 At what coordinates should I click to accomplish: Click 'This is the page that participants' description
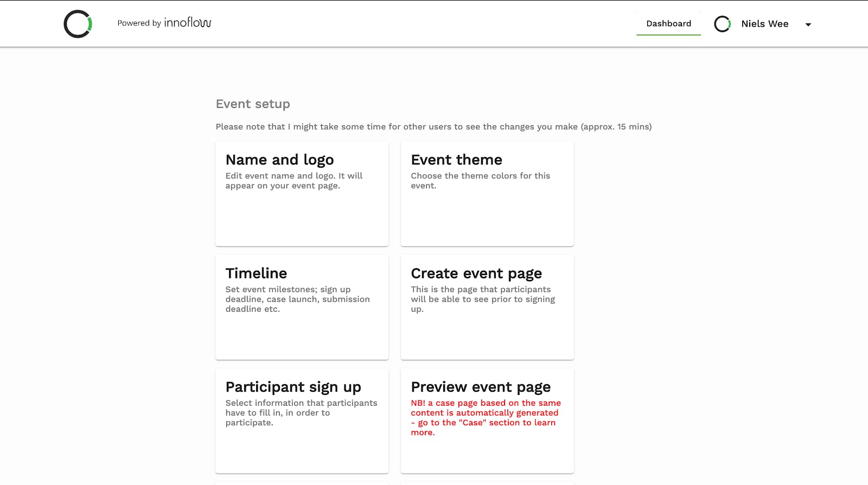tap(483, 299)
